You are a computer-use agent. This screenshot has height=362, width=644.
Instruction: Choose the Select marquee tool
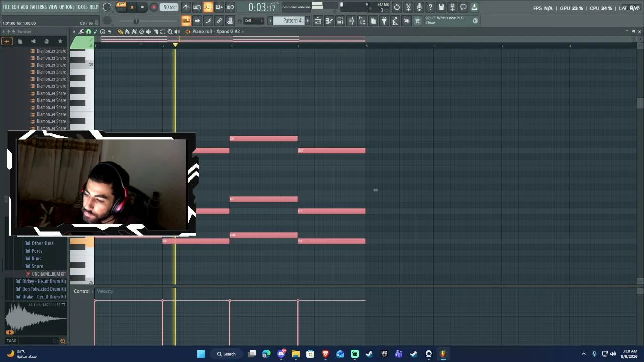tap(163, 32)
